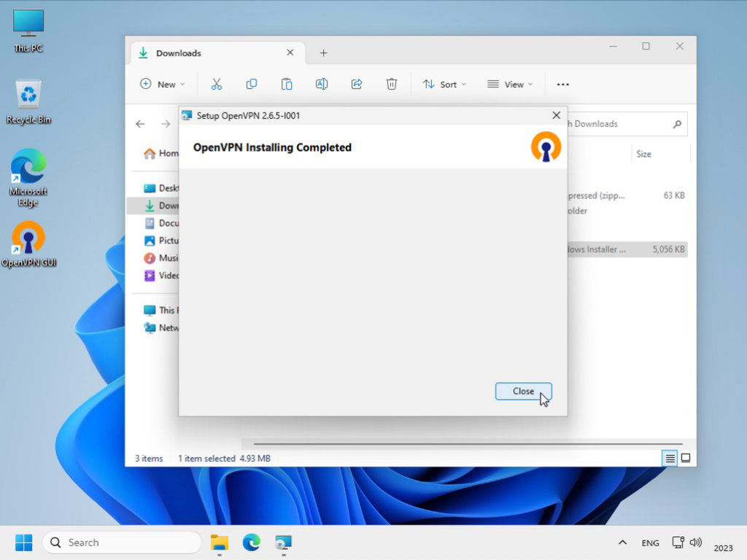This screenshot has height=560, width=747.
Task: Close the OpenVPN setup dialog via Close button
Action: click(523, 391)
